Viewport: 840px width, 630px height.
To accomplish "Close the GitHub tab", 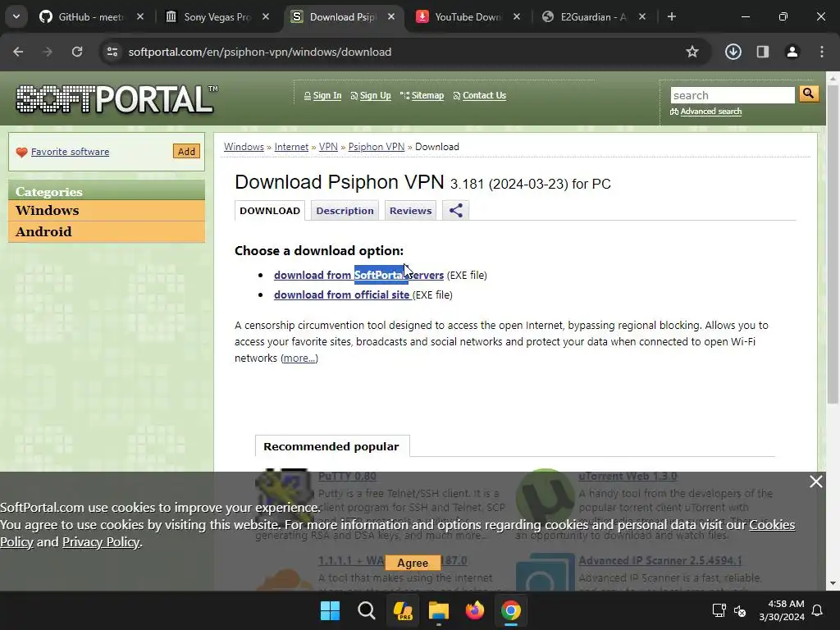I will click(140, 16).
